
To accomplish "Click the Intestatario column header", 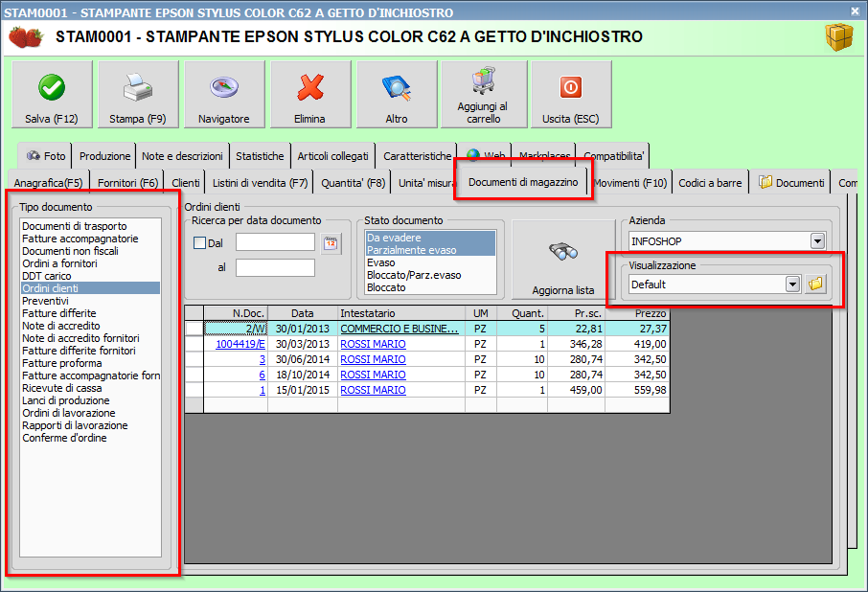I will [x=401, y=313].
